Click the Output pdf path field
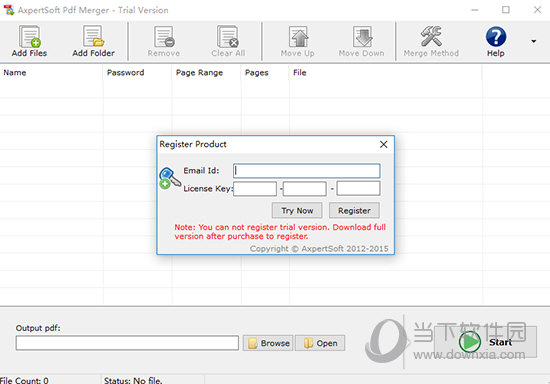The width and height of the screenshot is (550, 384). pos(127,343)
